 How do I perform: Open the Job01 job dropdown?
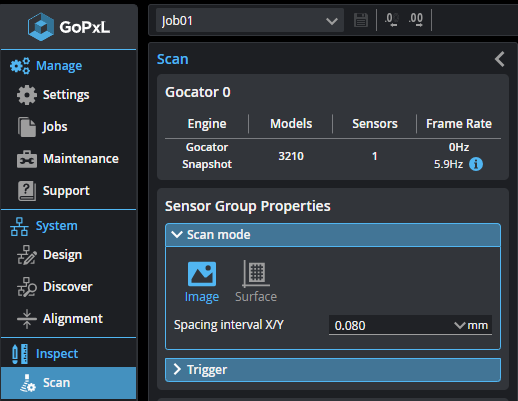(x=250, y=21)
